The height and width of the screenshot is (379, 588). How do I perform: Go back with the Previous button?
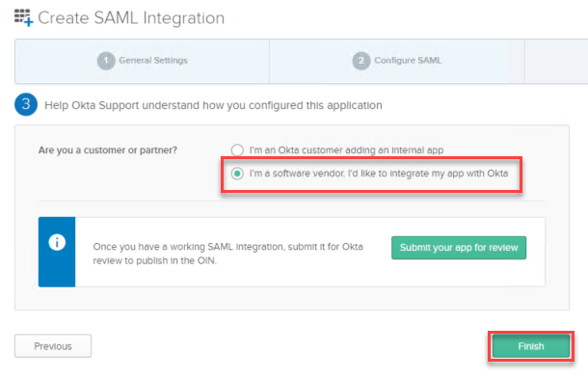tap(53, 346)
